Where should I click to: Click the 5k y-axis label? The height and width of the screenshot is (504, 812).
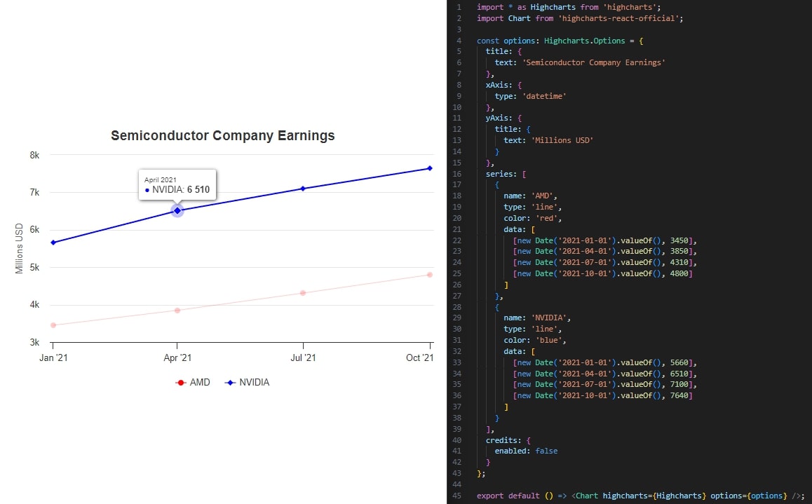tap(34, 268)
